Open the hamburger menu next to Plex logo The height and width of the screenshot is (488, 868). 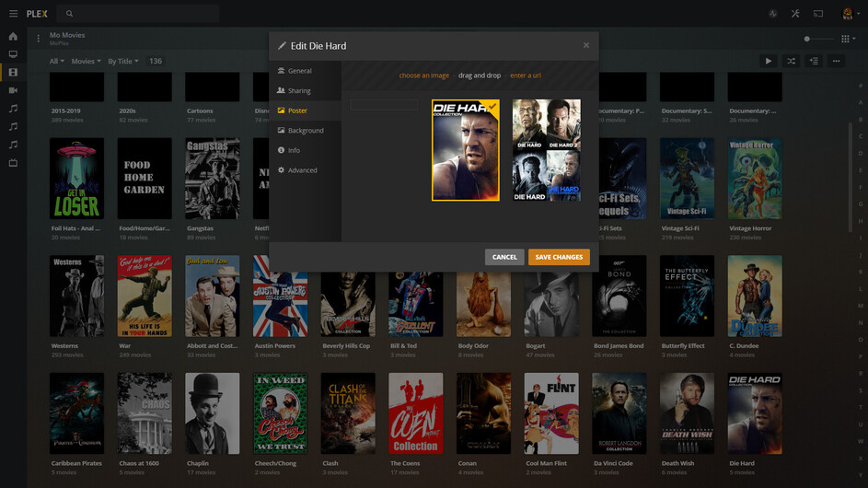point(13,13)
